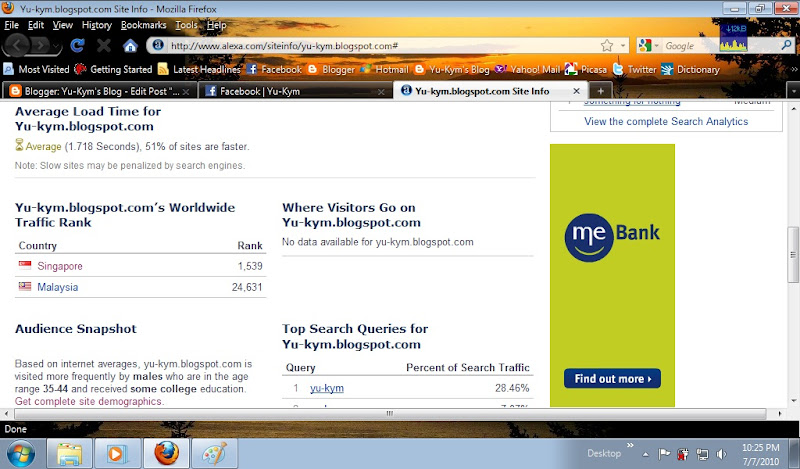Open View the complete Search Analytics link
Viewport: 800px width, 469px height.
666,121
